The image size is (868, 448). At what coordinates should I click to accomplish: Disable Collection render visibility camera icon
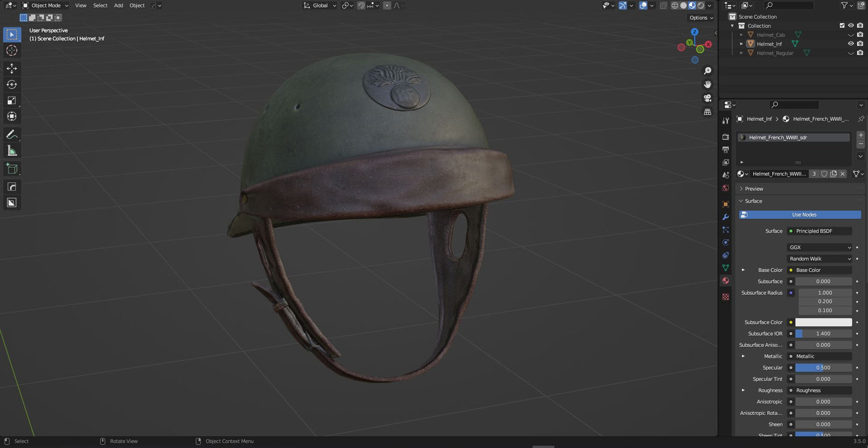[860, 25]
